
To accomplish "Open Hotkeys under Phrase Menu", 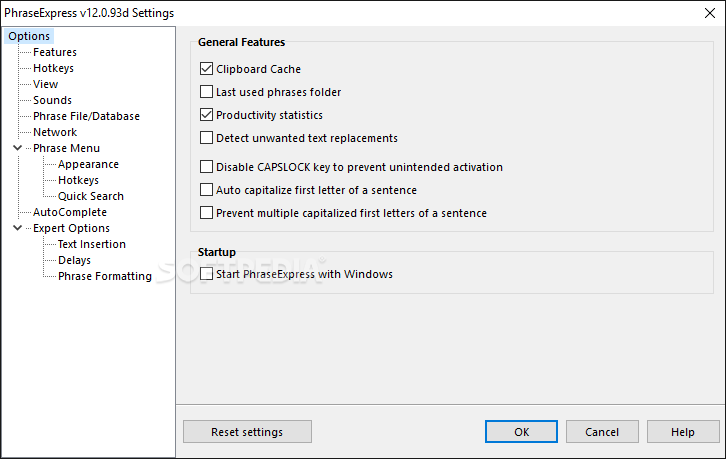I will (x=78, y=180).
